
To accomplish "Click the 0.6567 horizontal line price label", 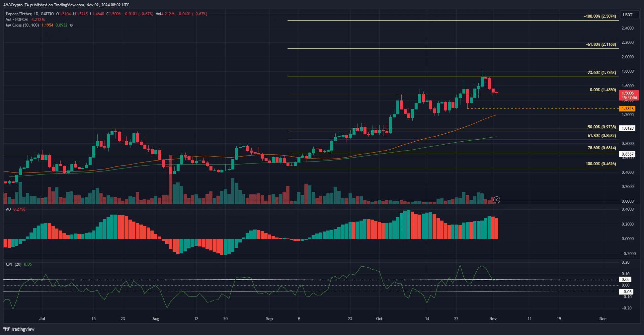I will [x=627, y=154].
